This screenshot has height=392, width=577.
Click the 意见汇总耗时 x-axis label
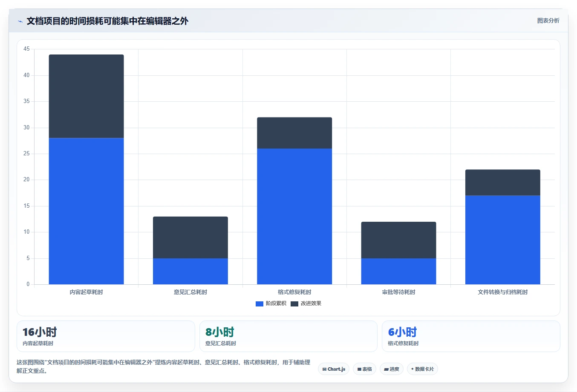[190, 292]
